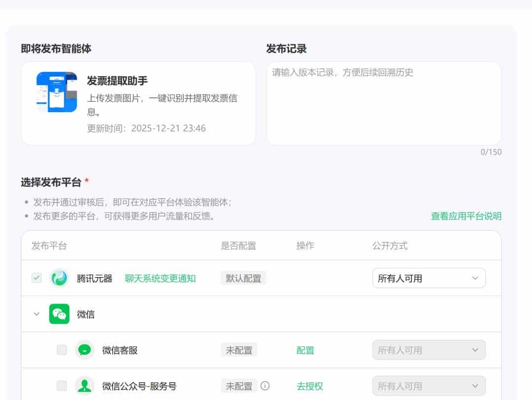Click the 默认配置 tag for 腾讯元器

coord(243,277)
